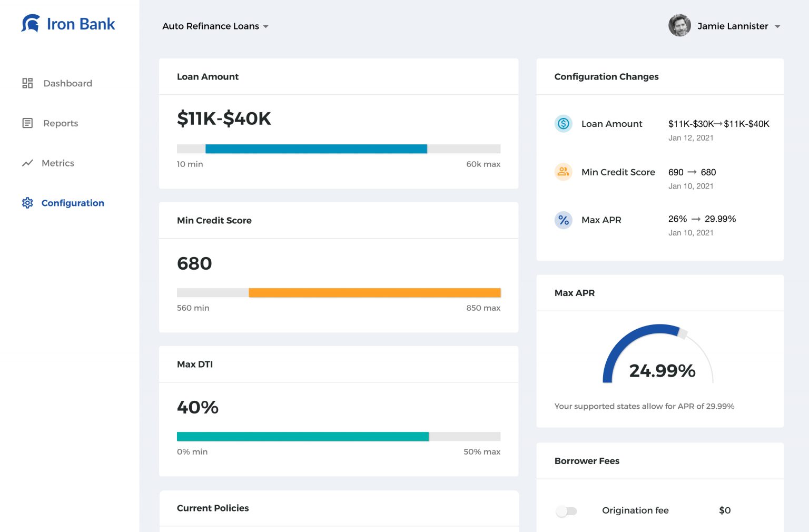This screenshot has height=532, width=809.
Task: Click the Min Credit Score change row label
Action: click(x=618, y=172)
